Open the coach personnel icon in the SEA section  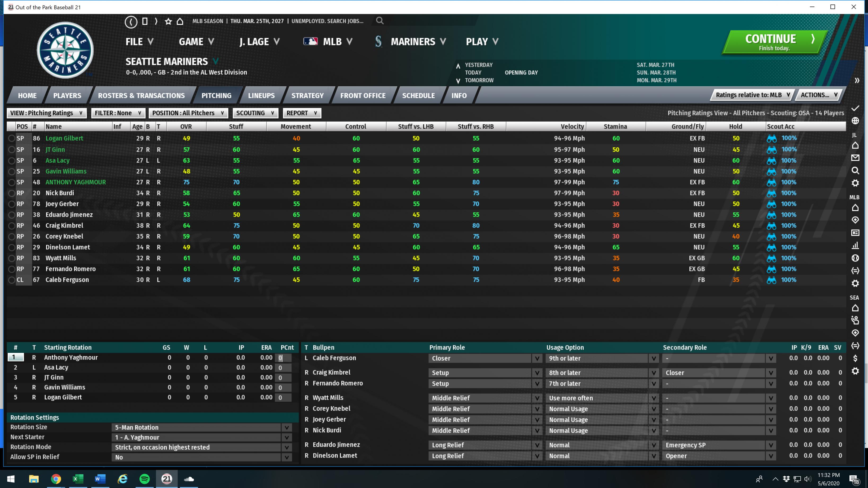point(855,320)
